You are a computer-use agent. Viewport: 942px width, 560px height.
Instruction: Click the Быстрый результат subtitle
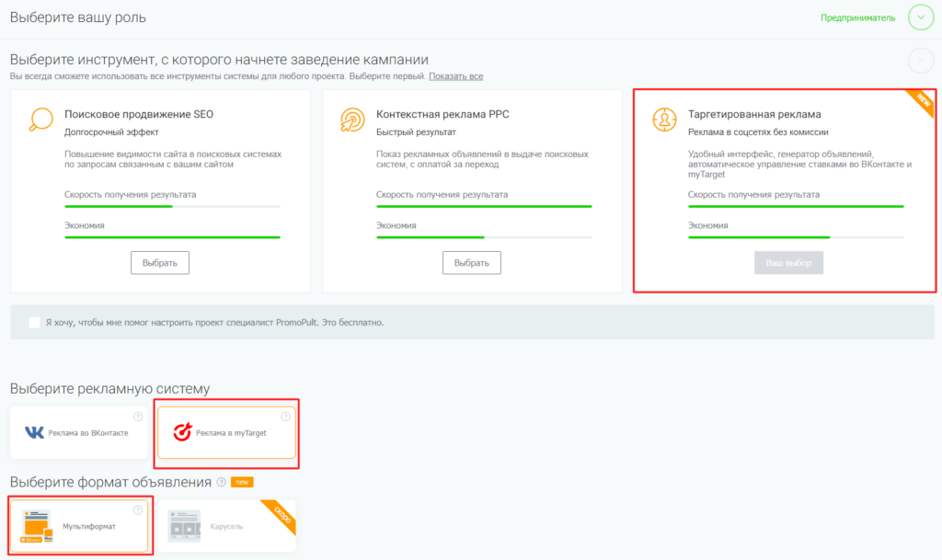(417, 132)
